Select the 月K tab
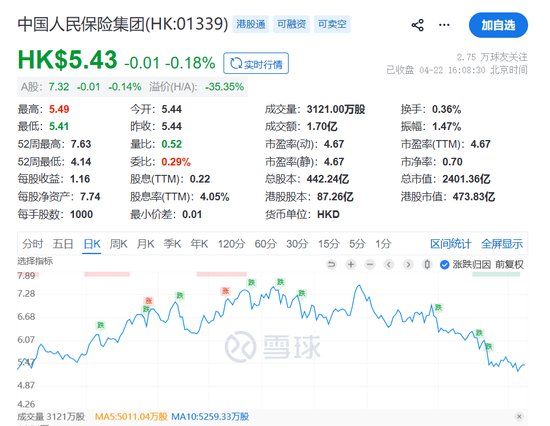The width and height of the screenshot is (550, 426). [145, 244]
